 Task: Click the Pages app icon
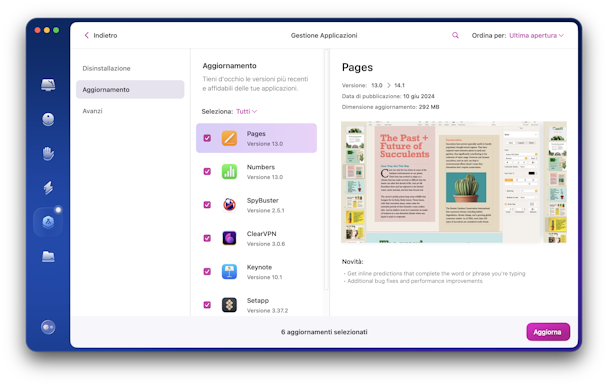(x=229, y=138)
